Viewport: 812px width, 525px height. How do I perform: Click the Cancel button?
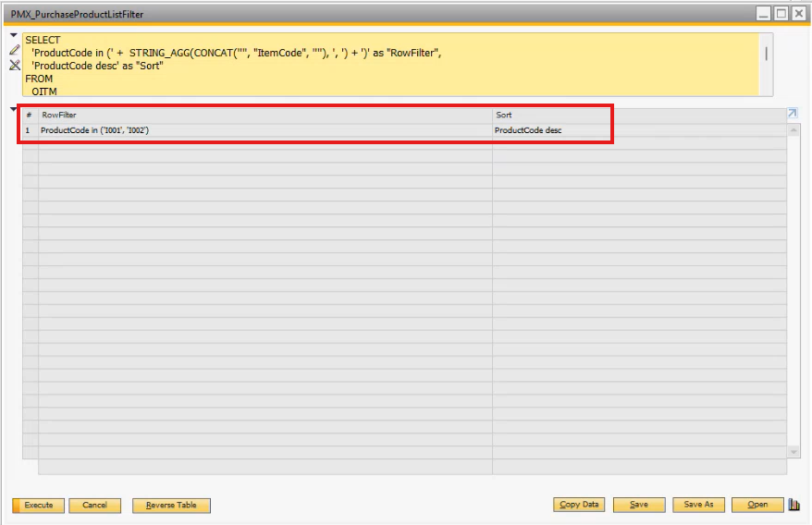point(94,505)
